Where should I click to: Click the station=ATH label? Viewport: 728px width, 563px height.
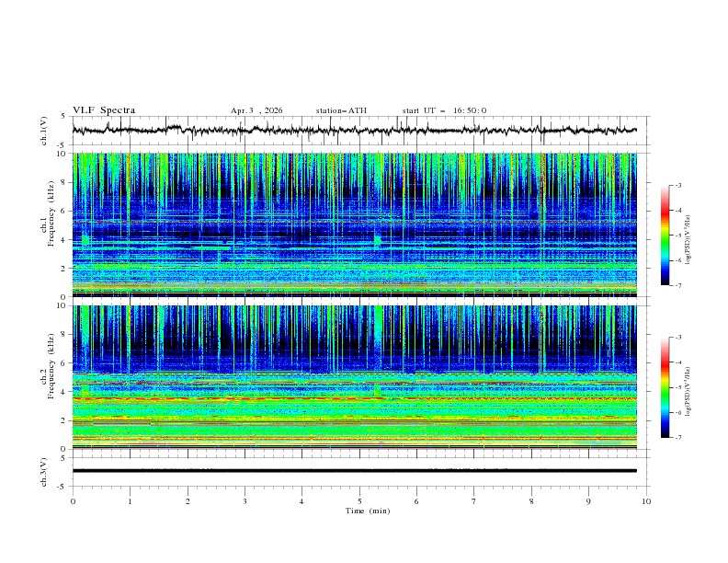(x=341, y=110)
